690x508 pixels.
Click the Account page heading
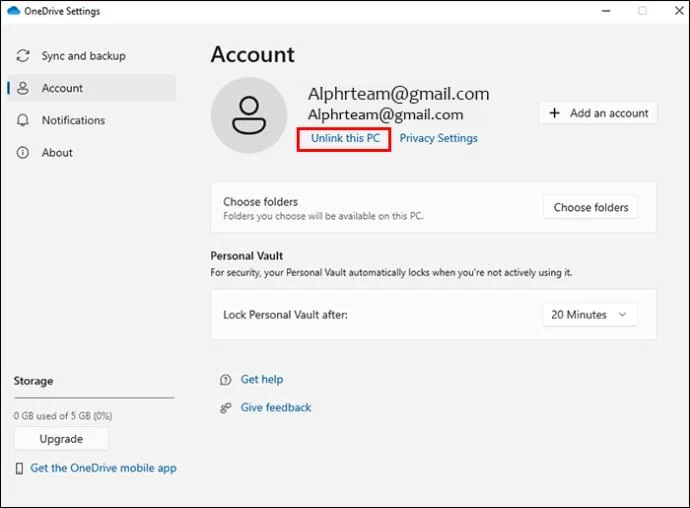click(253, 55)
